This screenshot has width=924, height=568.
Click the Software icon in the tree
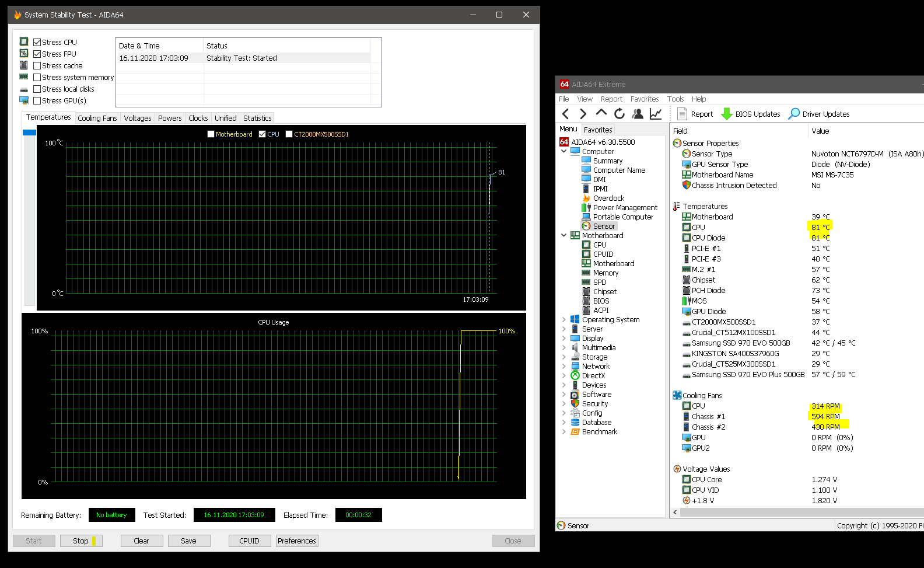tap(575, 394)
